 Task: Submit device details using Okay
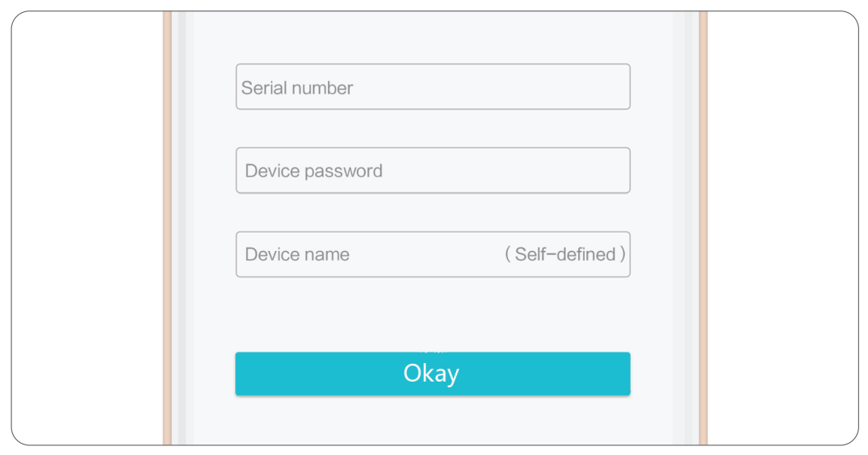click(x=433, y=374)
